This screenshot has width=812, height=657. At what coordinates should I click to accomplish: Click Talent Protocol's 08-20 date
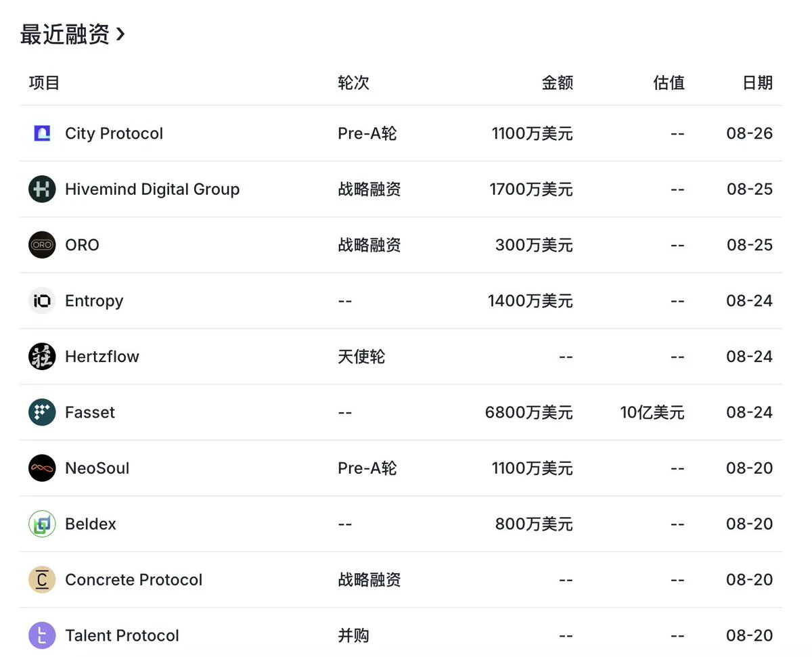(x=750, y=636)
